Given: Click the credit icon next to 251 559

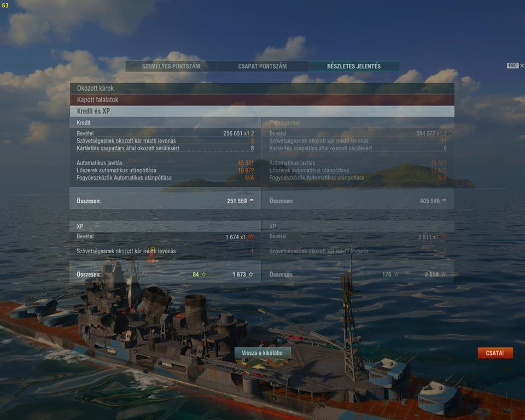Looking at the screenshot, I should [252, 201].
